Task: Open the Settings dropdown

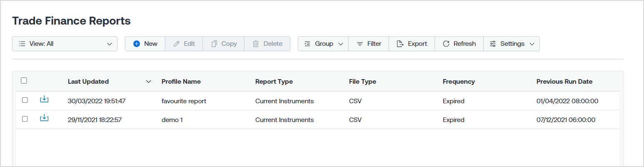Action: click(x=512, y=44)
